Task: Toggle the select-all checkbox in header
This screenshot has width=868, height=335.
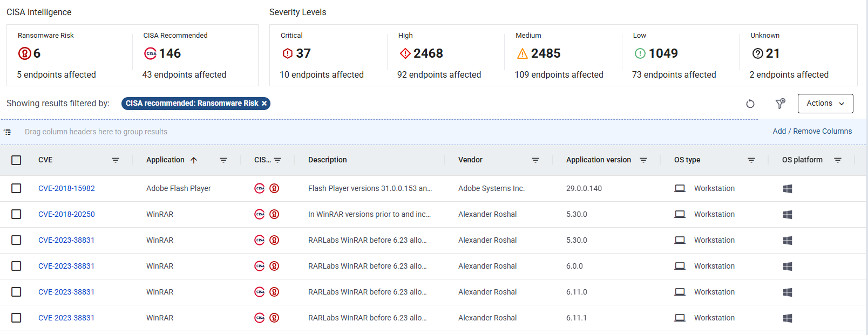Action: coord(16,160)
